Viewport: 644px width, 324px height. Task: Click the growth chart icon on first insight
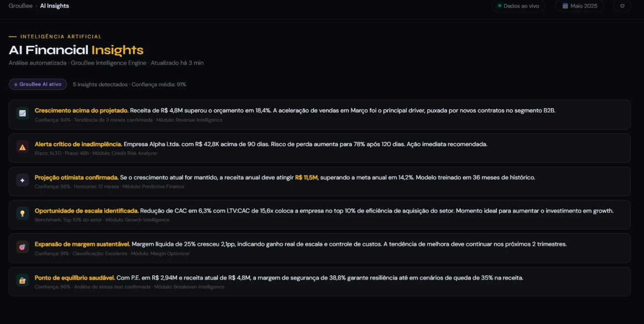click(x=22, y=113)
